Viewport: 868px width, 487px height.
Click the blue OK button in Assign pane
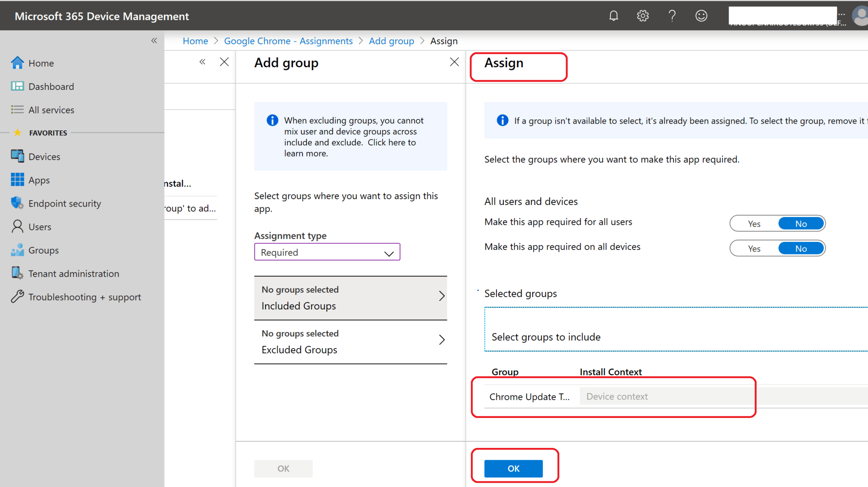pos(513,468)
